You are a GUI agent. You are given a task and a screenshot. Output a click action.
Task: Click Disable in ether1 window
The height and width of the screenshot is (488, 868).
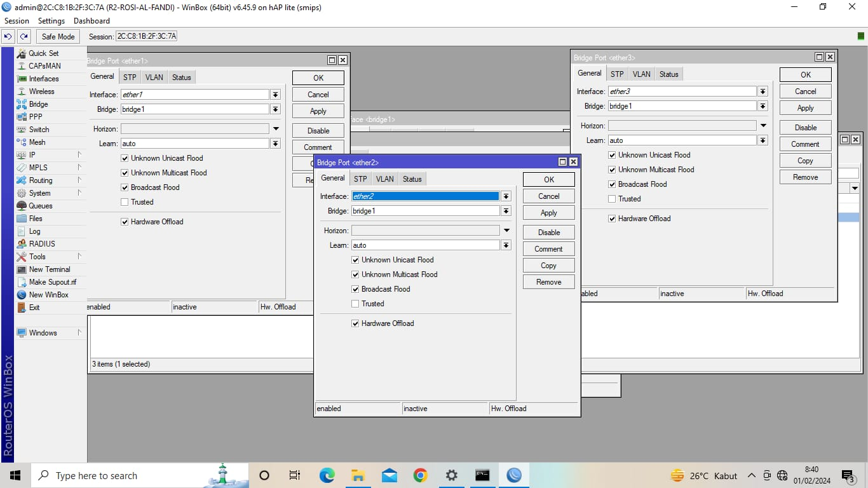coord(318,131)
